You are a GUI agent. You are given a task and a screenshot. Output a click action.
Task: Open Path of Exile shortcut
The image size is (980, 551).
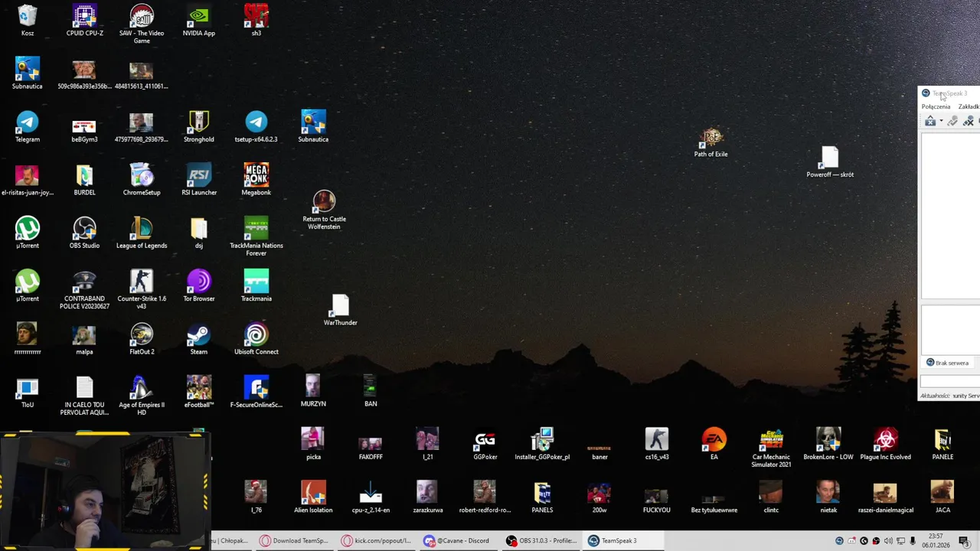pos(711,142)
